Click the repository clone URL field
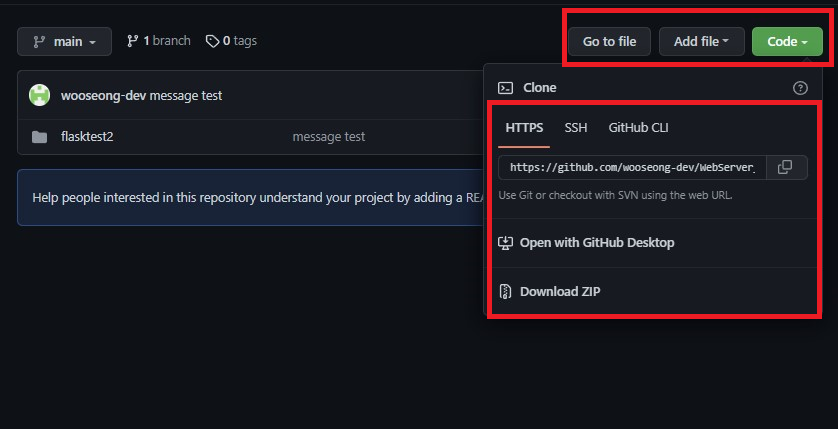The width and height of the screenshot is (838, 429). pyautogui.click(x=632, y=167)
